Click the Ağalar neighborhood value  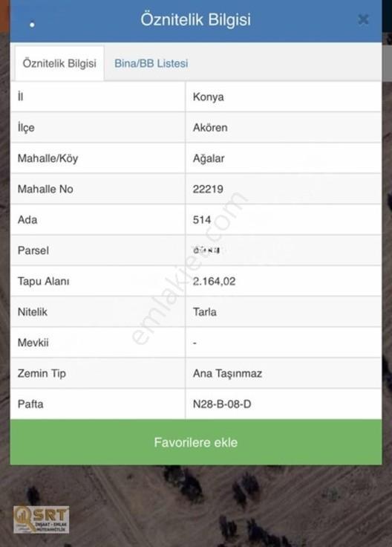coord(209,158)
